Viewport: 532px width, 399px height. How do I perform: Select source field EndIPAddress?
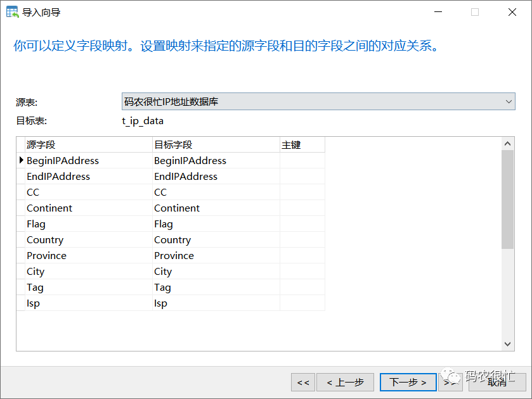(x=89, y=176)
